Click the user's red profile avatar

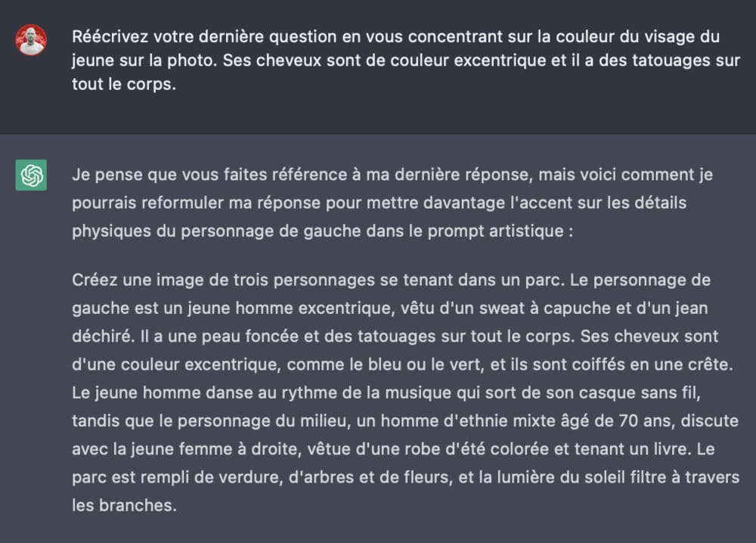(x=31, y=40)
